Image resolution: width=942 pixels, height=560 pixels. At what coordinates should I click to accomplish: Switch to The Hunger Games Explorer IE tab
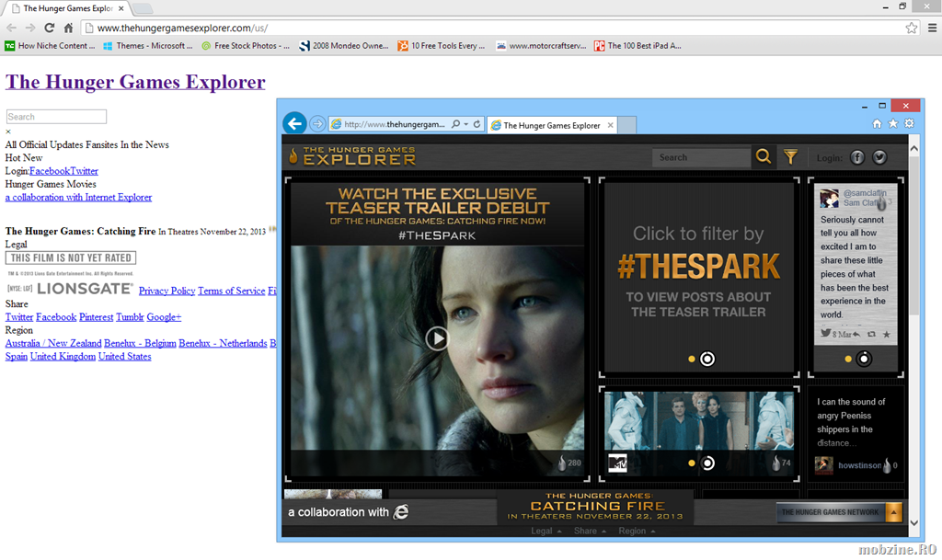(551, 125)
